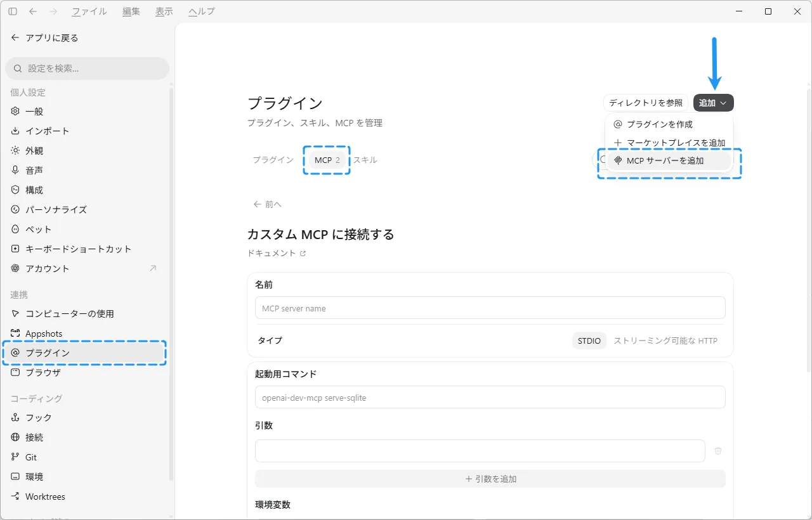Switch to the スキル tab
812x520 pixels.
[365, 160]
